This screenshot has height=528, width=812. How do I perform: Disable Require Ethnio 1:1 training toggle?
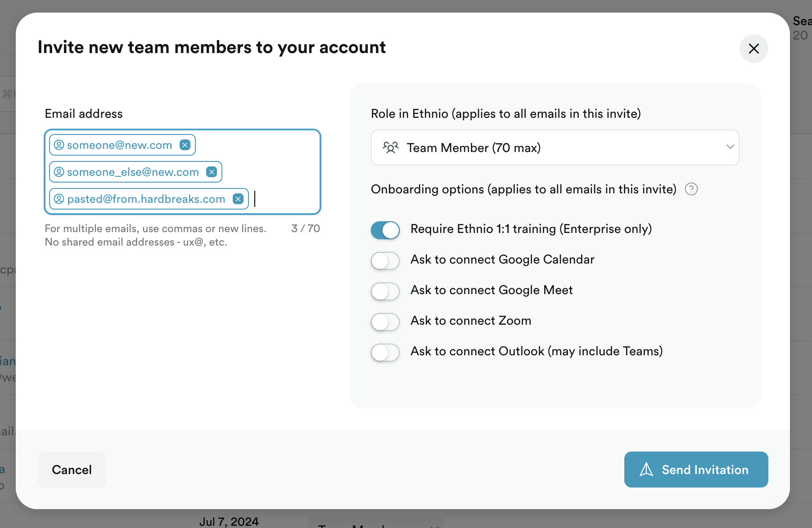(x=385, y=230)
